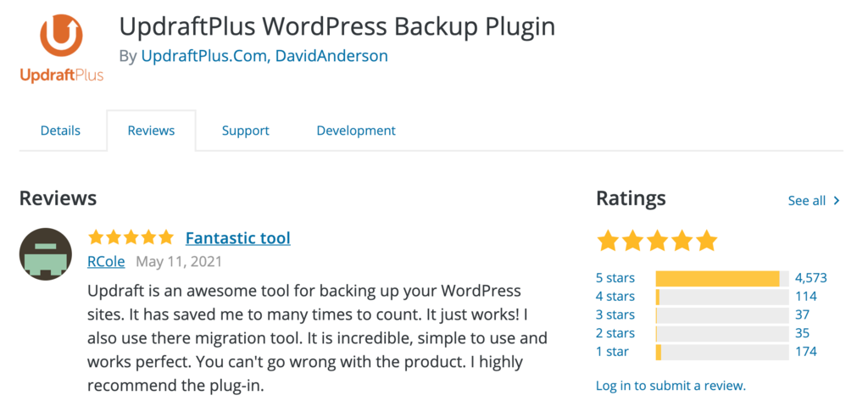
Task: Show only 1 star reviews
Action: coord(613,352)
